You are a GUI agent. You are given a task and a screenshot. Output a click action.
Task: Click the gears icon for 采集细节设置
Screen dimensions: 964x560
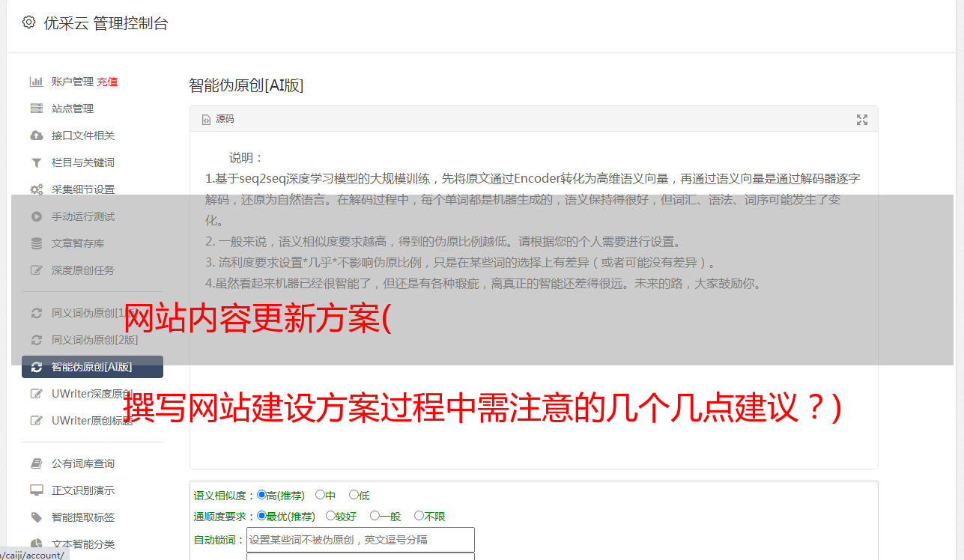point(36,189)
